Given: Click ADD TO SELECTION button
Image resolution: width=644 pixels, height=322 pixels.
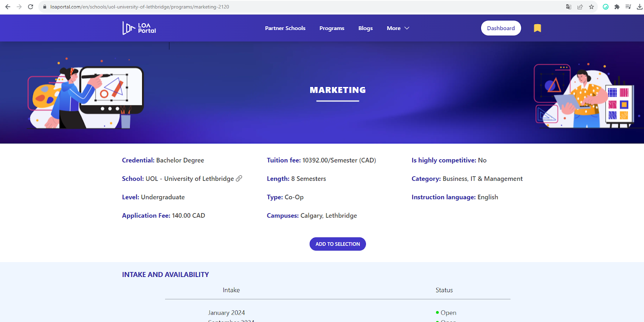Looking at the screenshot, I should coord(338,244).
